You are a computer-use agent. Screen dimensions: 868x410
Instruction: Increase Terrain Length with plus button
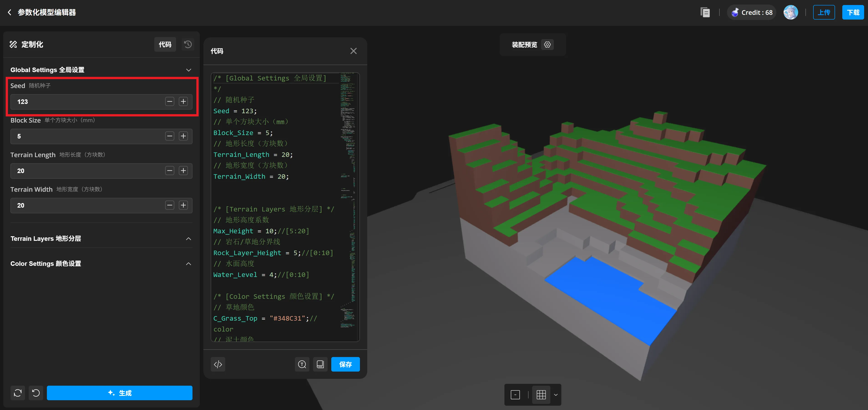[183, 171]
